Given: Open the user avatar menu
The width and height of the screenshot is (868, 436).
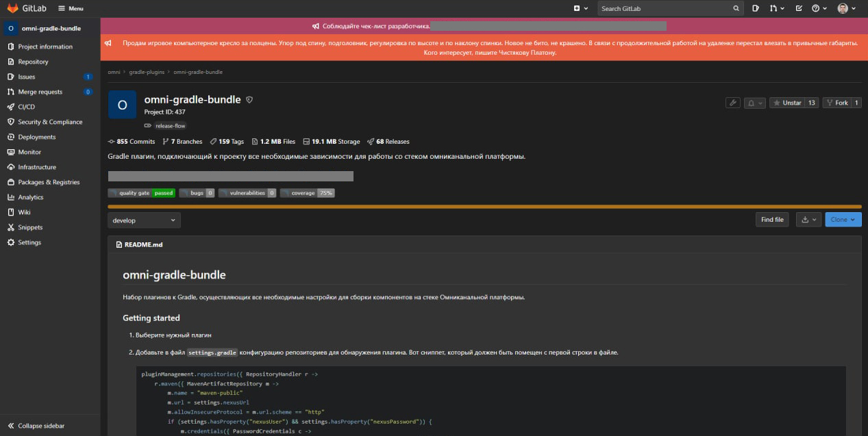Looking at the screenshot, I should (x=846, y=8).
